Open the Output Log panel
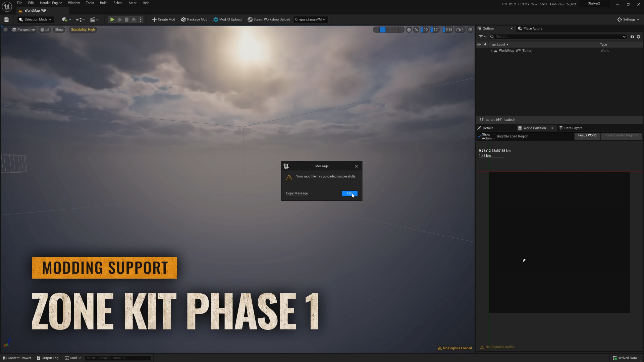This screenshot has height=362, width=644. [48, 358]
